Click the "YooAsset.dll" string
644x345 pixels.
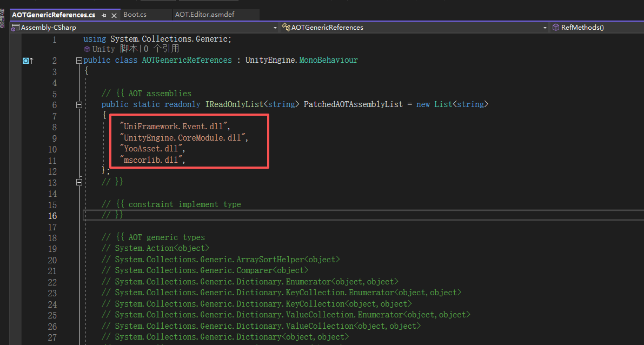pos(151,149)
